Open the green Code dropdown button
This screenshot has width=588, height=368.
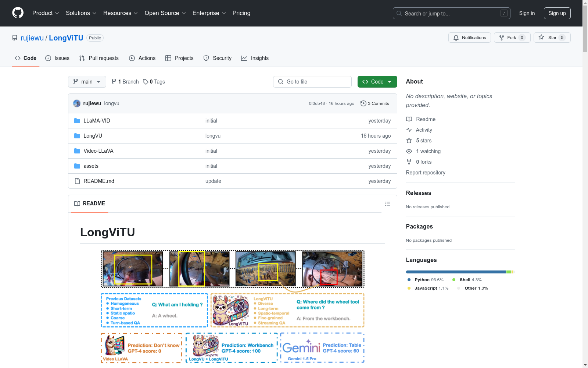pyautogui.click(x=377, y=82)
